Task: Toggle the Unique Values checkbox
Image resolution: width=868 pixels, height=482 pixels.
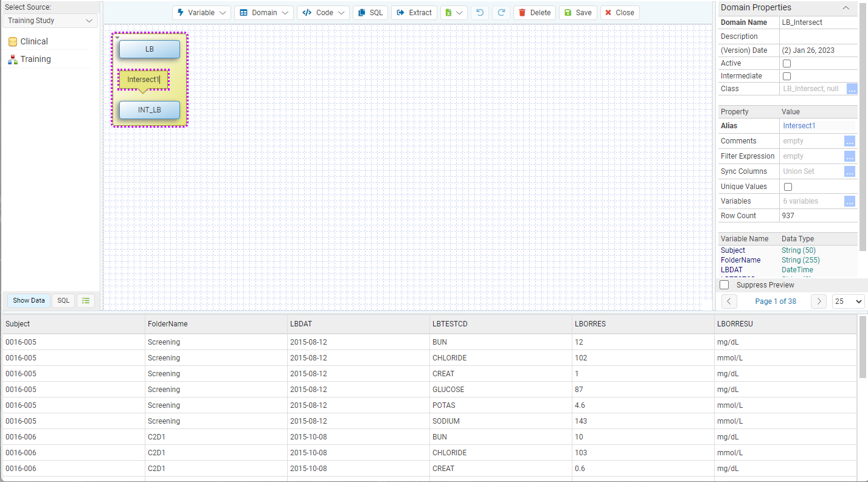Action: pos(788,187)
